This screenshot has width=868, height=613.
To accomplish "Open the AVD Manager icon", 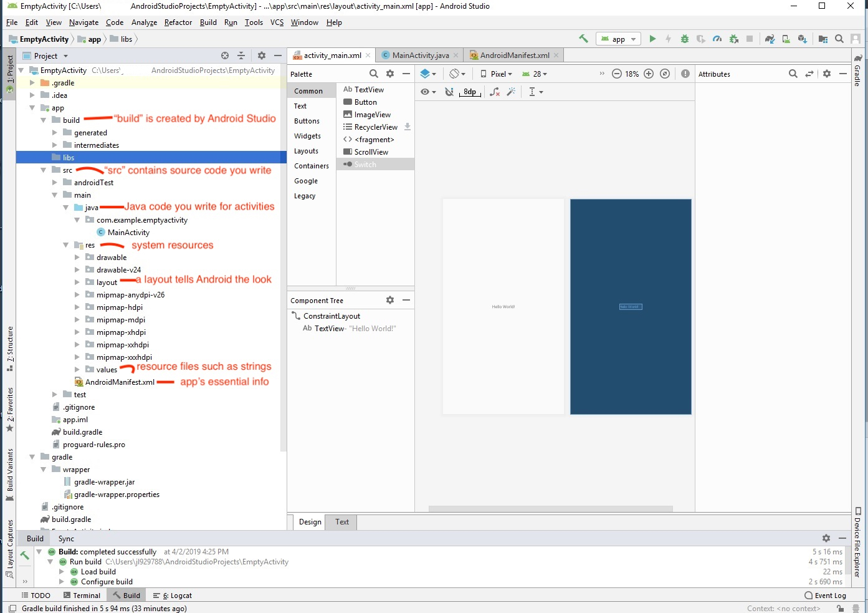I will click(786, 39).
